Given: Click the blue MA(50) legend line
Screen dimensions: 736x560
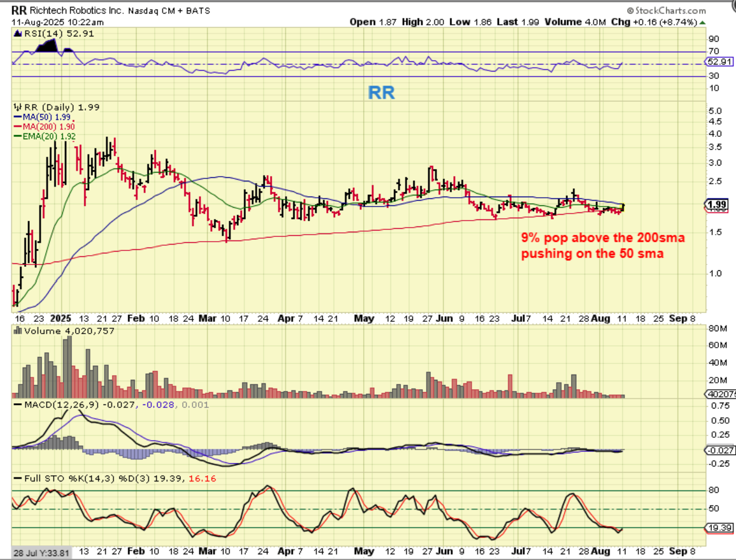Looking at the screenshot, I should 18,117.
